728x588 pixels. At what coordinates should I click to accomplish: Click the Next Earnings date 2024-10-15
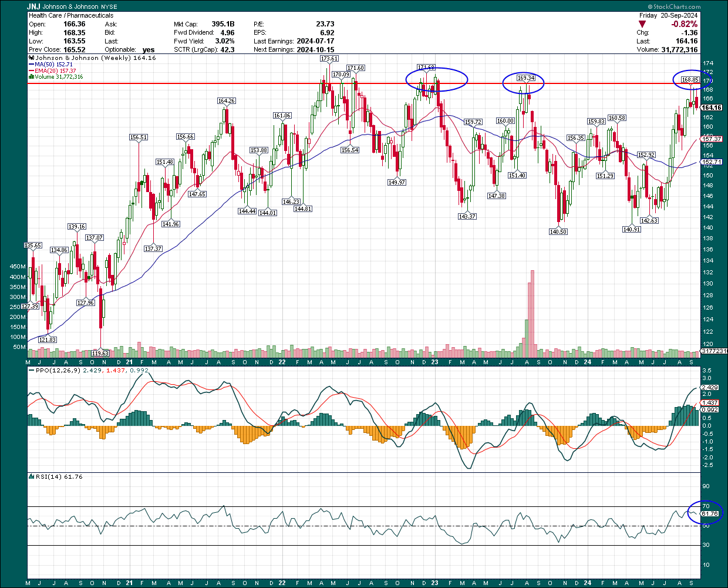point(315,50)
